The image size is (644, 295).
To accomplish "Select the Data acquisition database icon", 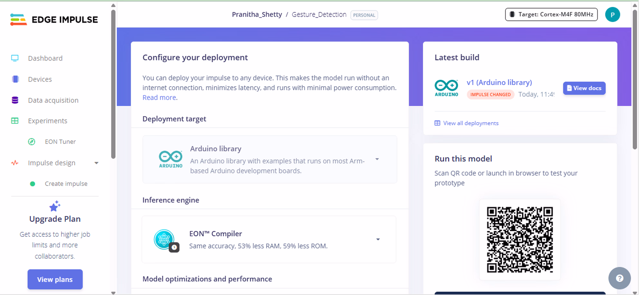I will pyautogui.click(x=15, y=100).
